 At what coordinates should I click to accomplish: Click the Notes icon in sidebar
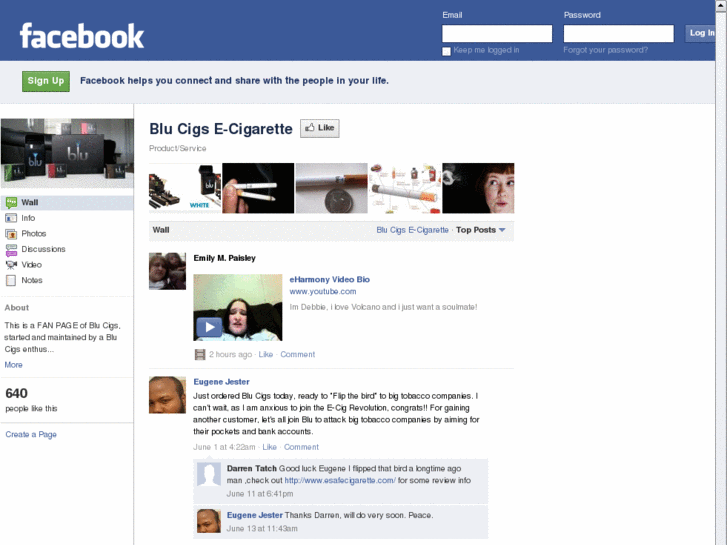(11, 280)
